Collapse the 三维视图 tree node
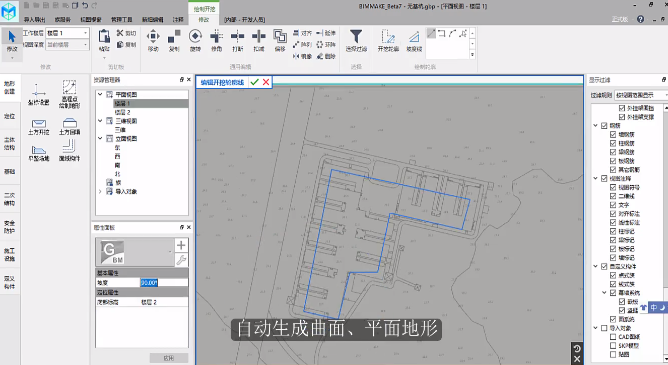The image size is (668, 365). tap(100, 121)
